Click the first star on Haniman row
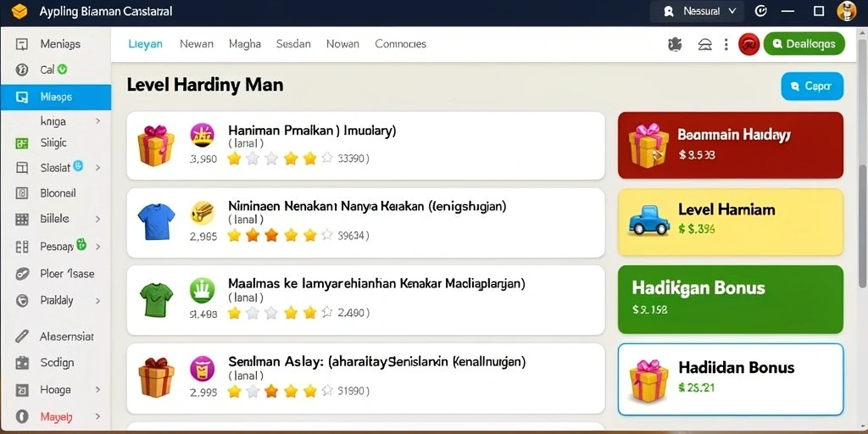The image size is (868, 434). click(234, 159)
